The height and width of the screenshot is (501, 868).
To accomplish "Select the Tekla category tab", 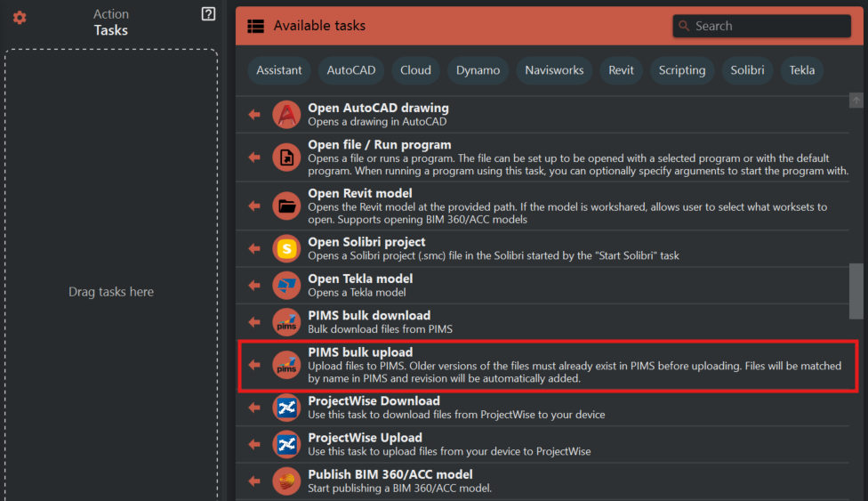I will point(801,70).
